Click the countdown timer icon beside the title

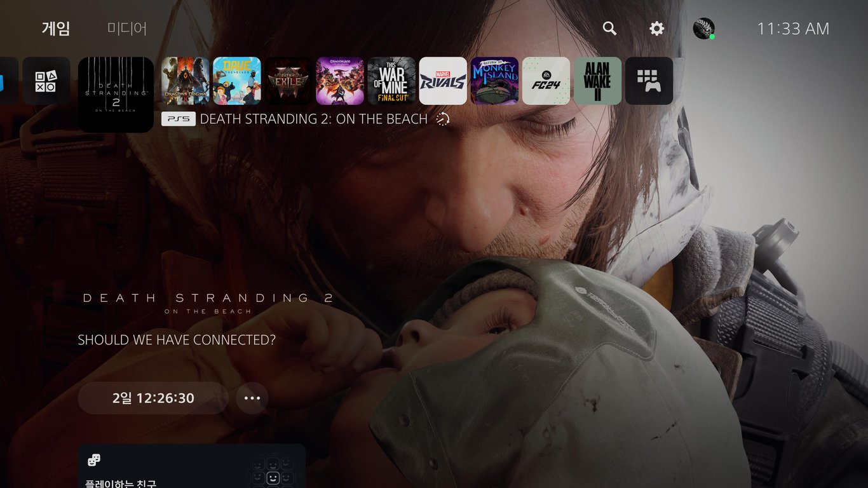(443, 119)
